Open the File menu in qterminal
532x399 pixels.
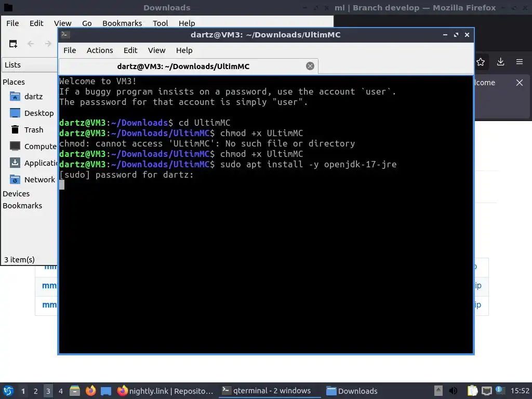pyautogui.click(x=70, y=50)
